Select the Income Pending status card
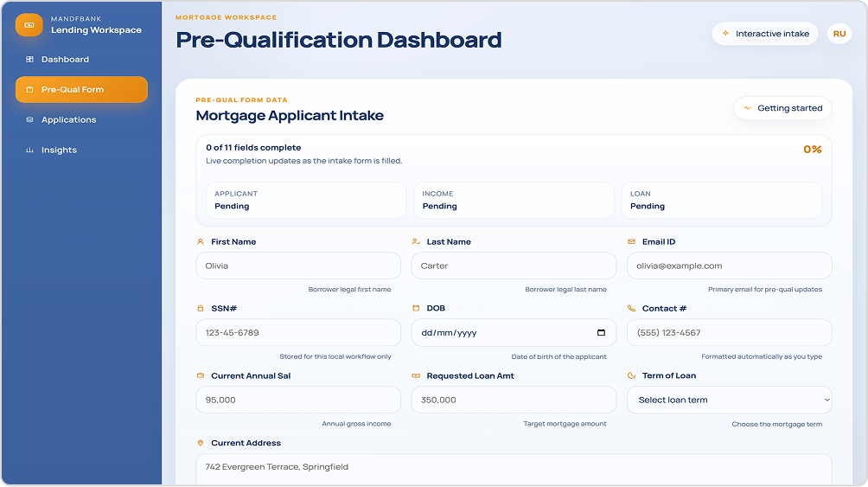The height and width of the screenshot is (487, 868). (x=514, y=200)
